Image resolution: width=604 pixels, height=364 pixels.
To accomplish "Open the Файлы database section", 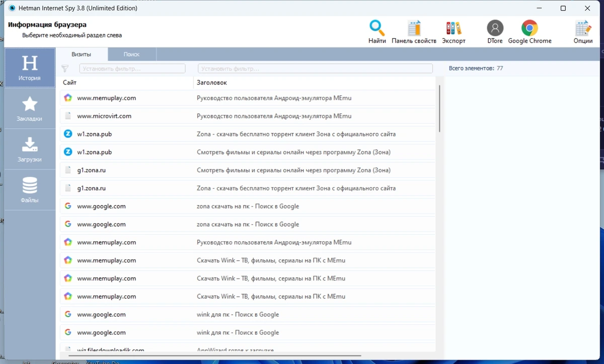I will pyautogui.click(x=30, y=190).
